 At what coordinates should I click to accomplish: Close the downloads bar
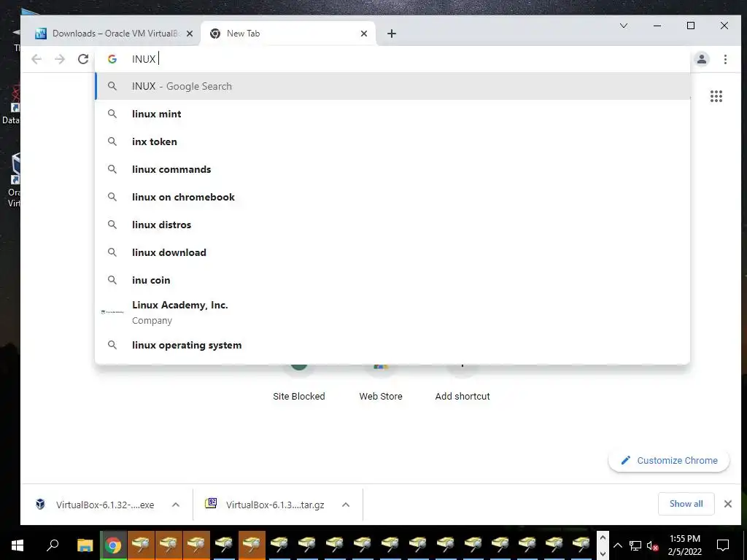[x=728, y=504]
